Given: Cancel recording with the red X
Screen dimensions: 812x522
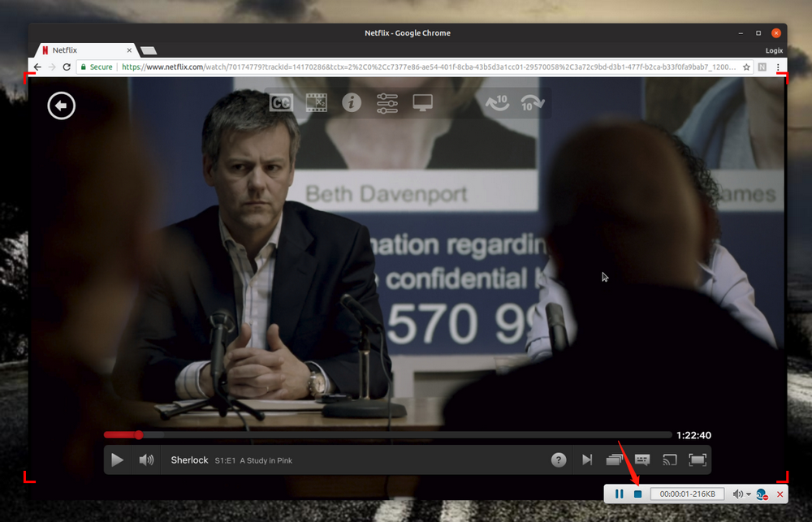Looking at the screenshot, I should point(780,494).
